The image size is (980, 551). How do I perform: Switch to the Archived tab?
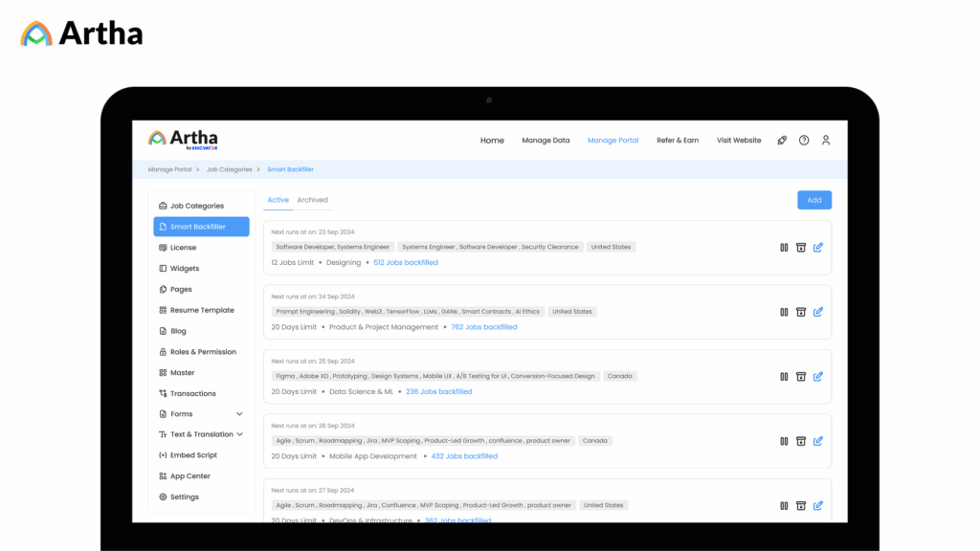tap(312, 200)
